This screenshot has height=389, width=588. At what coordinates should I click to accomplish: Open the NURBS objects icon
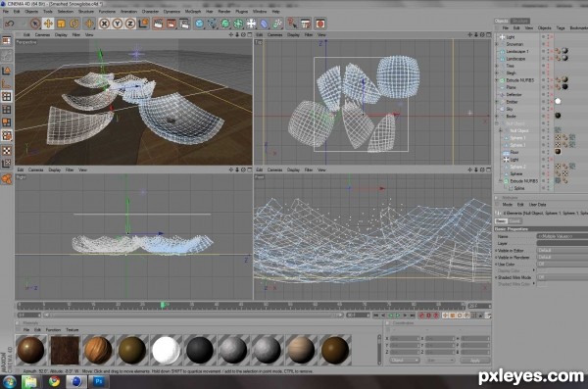(x=225, y=24)
